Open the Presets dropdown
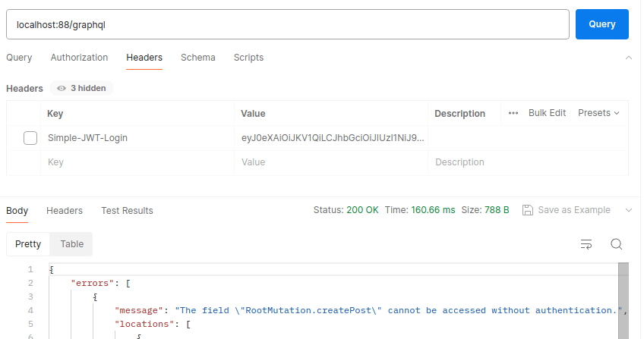Viewport: 644px width, 339px height. click(x=598, y=113)
